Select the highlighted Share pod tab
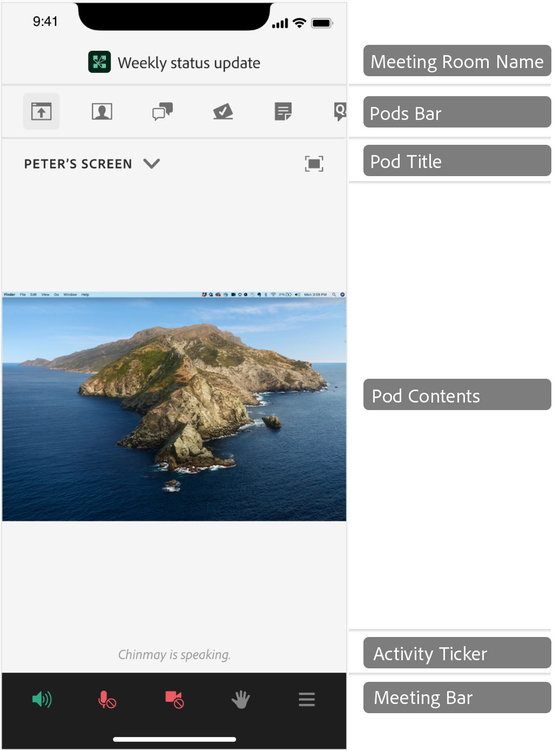This screenshot has width=560, height=751. click(x=42, y=111)
